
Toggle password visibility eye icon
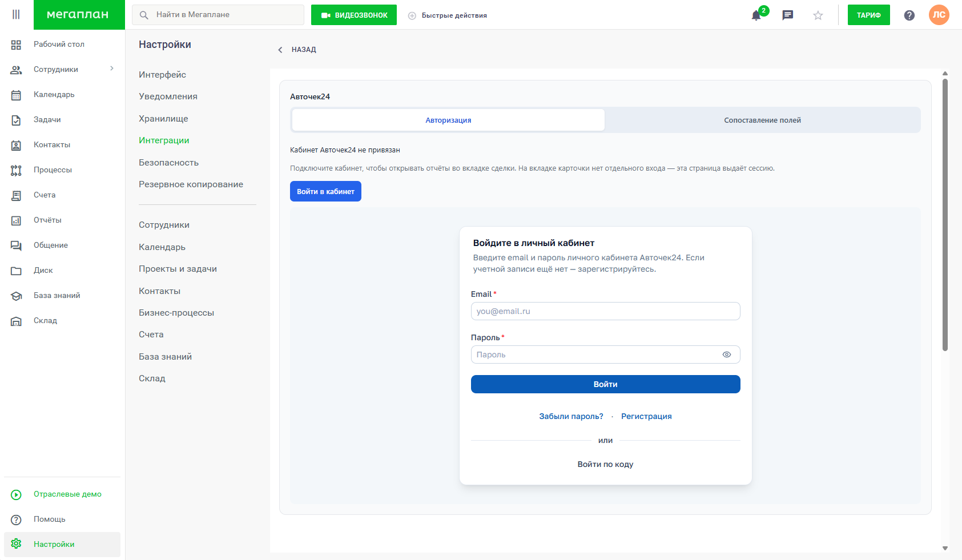click(727, 354)
